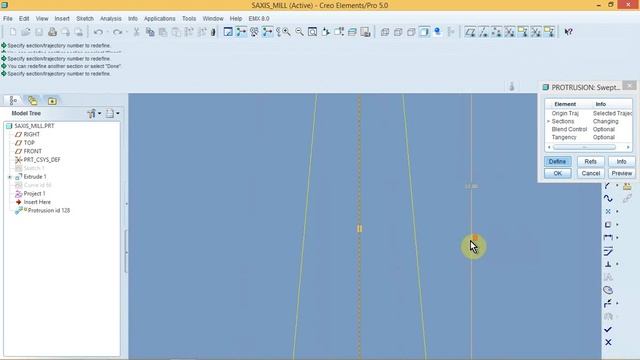The image size is (640, 360).
Task: Select the Rectangle/use edge sketch tool
Action: pos(608,224)
